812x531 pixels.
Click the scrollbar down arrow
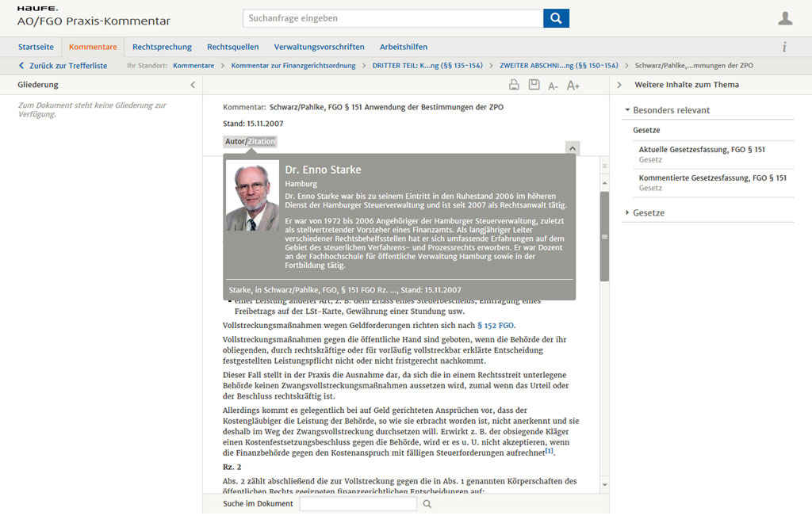point(604,485)
